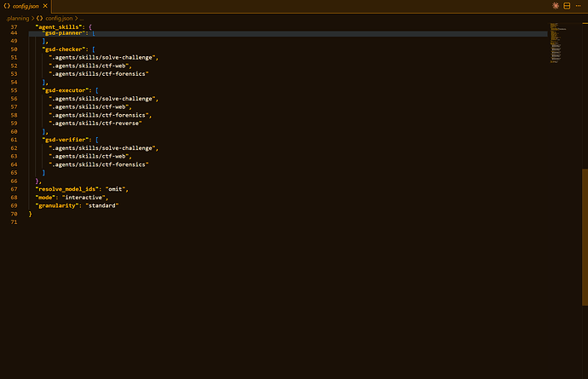Click ctf-forensics string on line 64
Image resolution: width=588 pixels, height=379 pixels.
click(x=99, y=164)
